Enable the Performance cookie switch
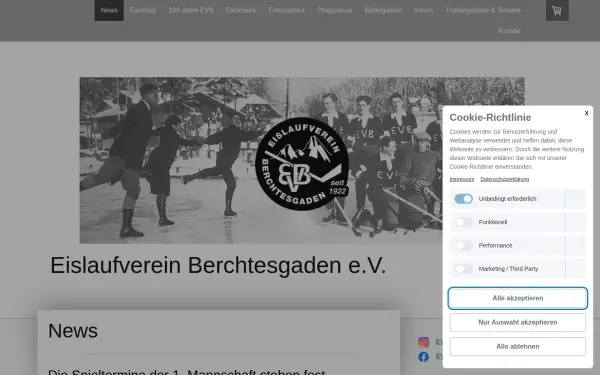 463,245
